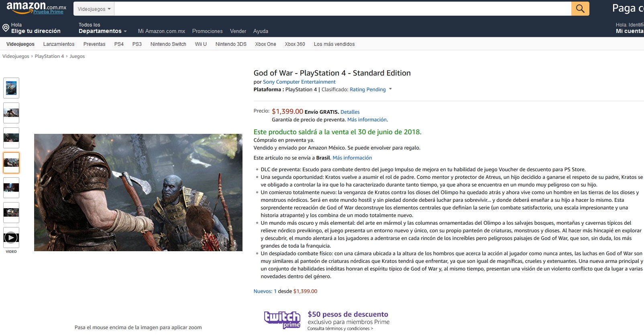Click $50 pesos de descuento banner
This screenshot has width=644, height=336.
[348, 314]
